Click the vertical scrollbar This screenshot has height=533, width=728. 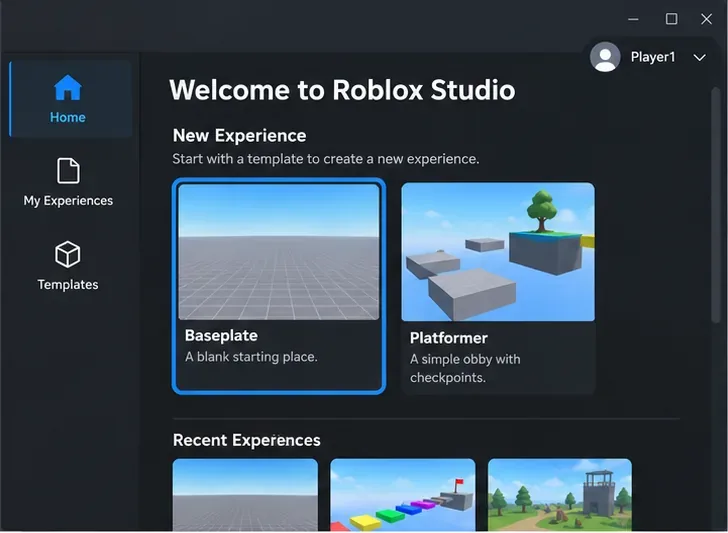click(715, 204)
